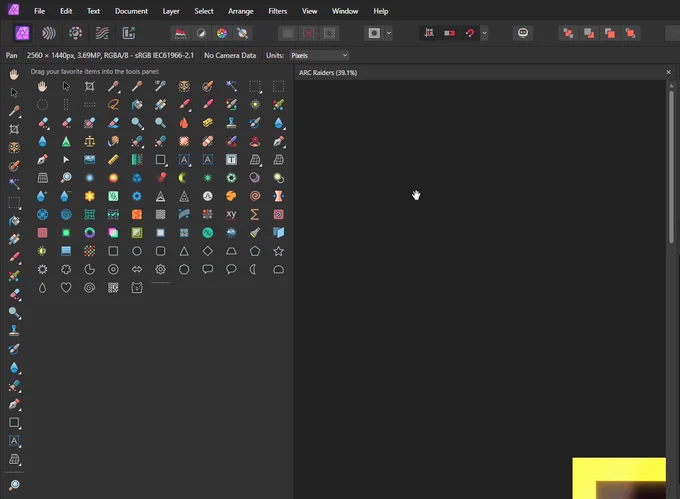Open the Edit menu

(x=66, y=11)
